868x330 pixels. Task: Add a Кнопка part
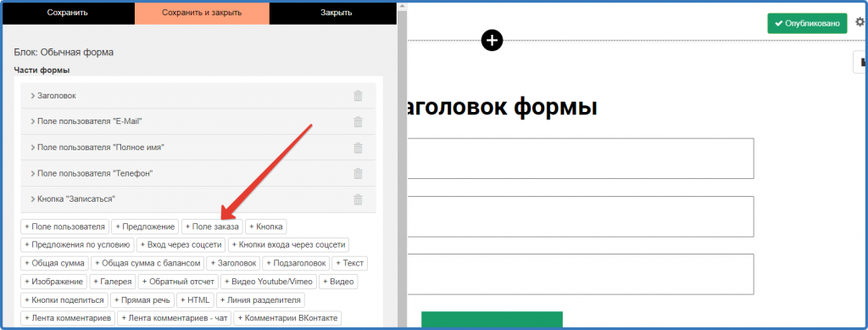tap(265, 227)
